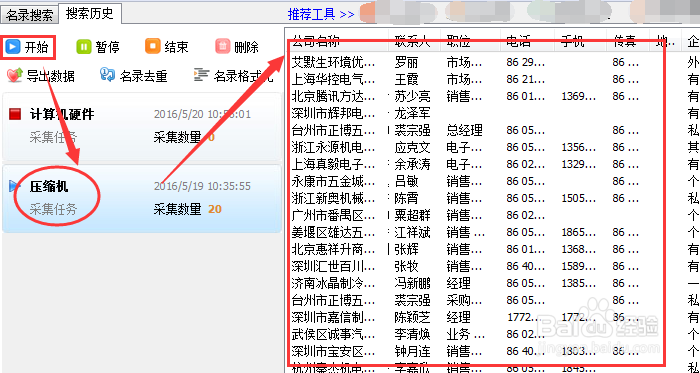Export data using the 导出数据 icon

click(14, 75)
